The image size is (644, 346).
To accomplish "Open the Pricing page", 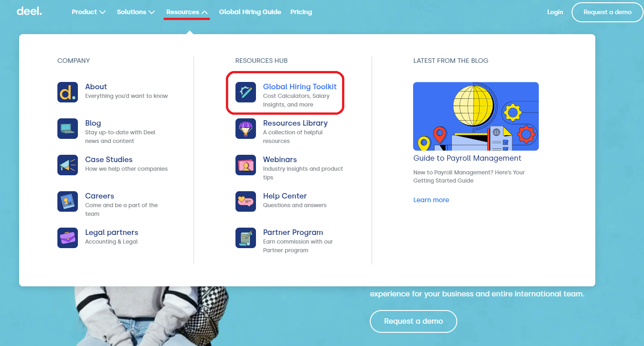I will pyautogui.click(x=301, y=12).
